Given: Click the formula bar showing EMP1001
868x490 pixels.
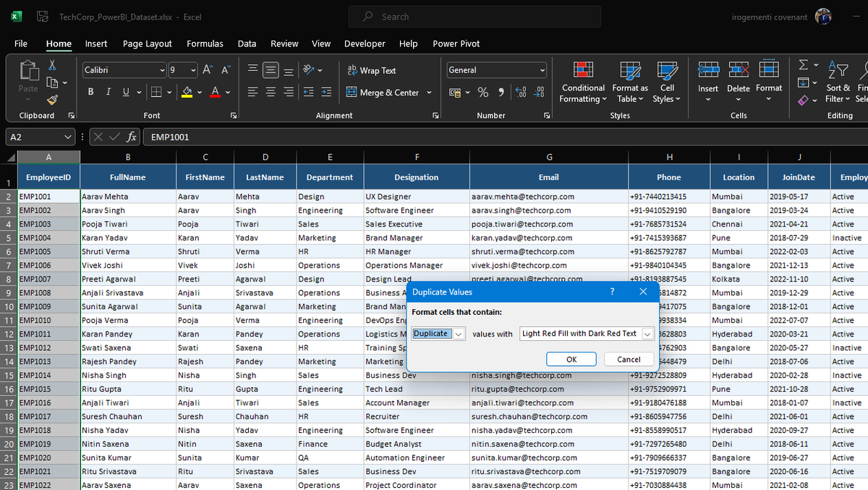Looking at the screenshot, I should 505,137.
